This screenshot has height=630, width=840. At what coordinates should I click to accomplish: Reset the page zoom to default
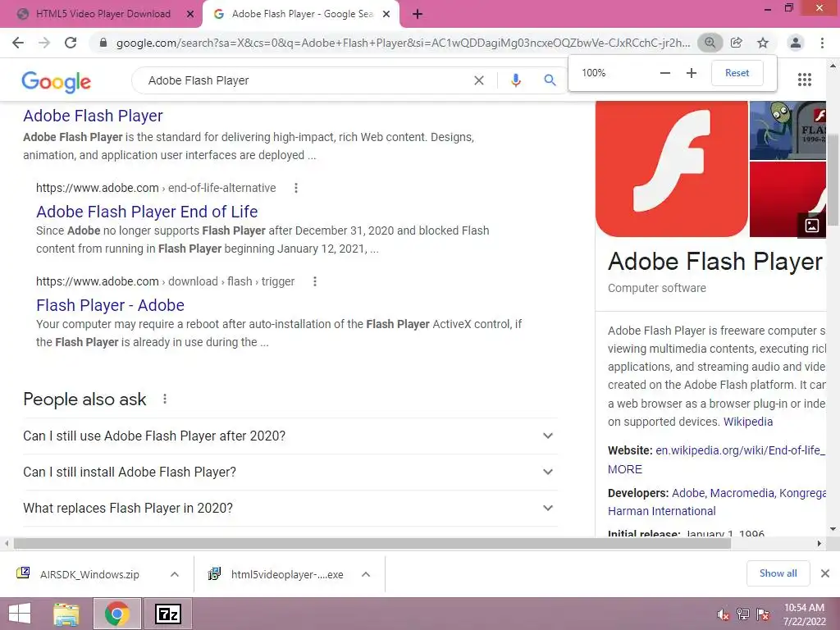tap(737, 73)
